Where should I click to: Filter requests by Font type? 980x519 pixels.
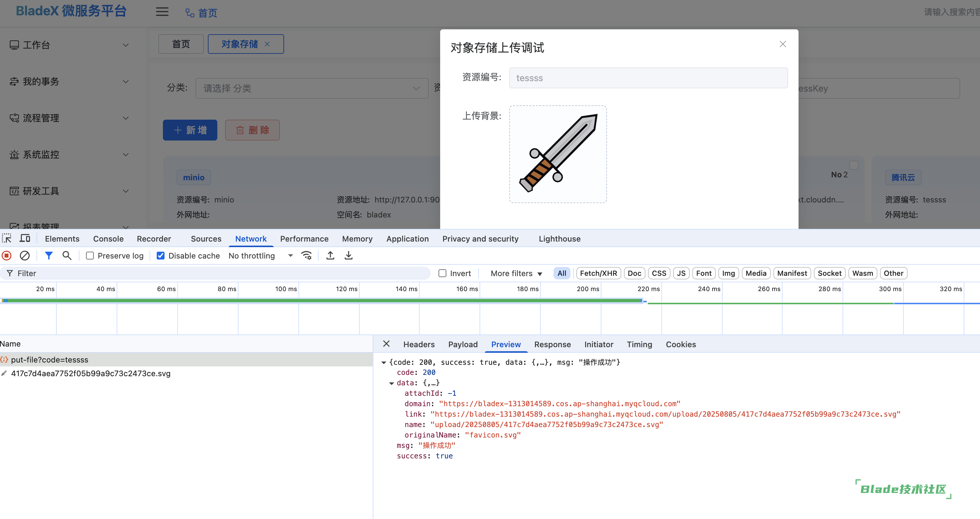pos(703,273)
